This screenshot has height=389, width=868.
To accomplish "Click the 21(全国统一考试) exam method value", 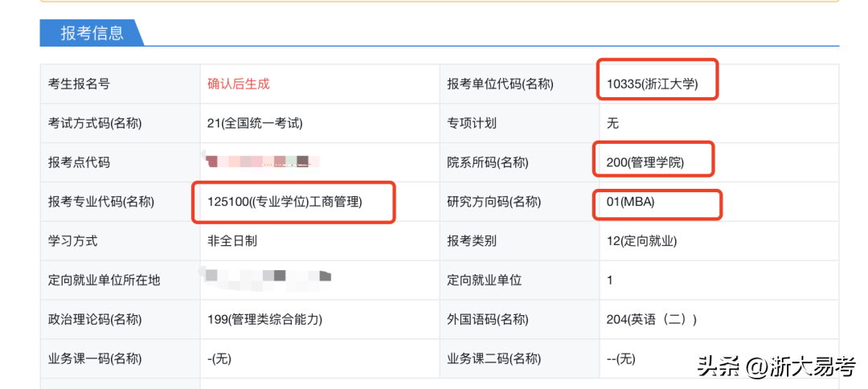I will (x=255, y=123).
